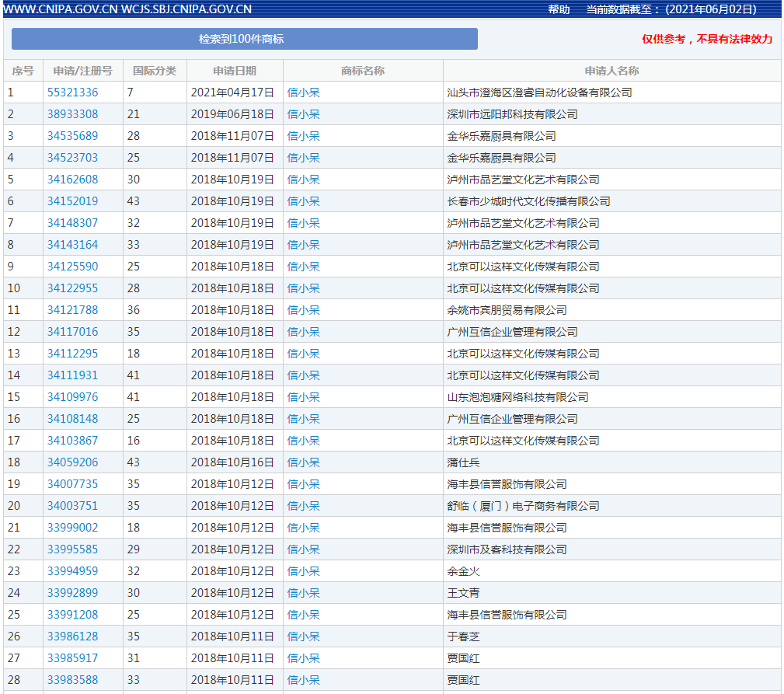Image resolution: width=784 pixels, height=694 pixels.
Task: Select applicant 山东泡泡糖网络科技有限公司
Action: click(x=517, y=397)
